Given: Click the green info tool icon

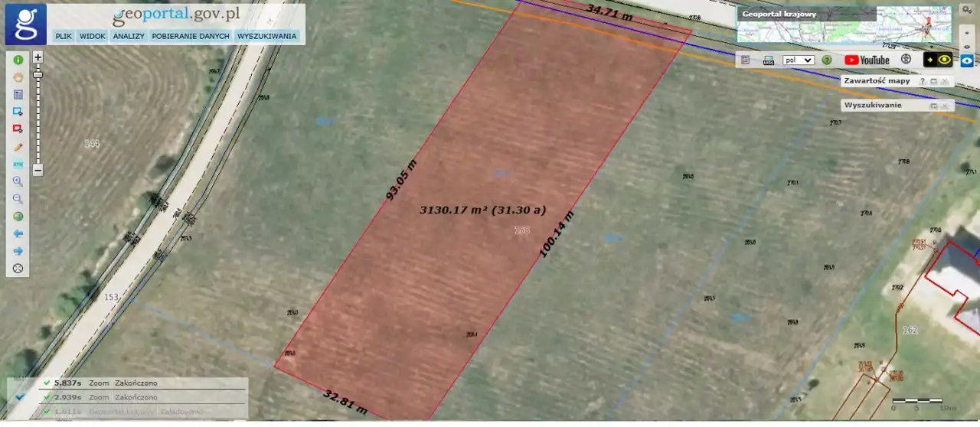Looking at the screenshot, I should pos(18,60).
